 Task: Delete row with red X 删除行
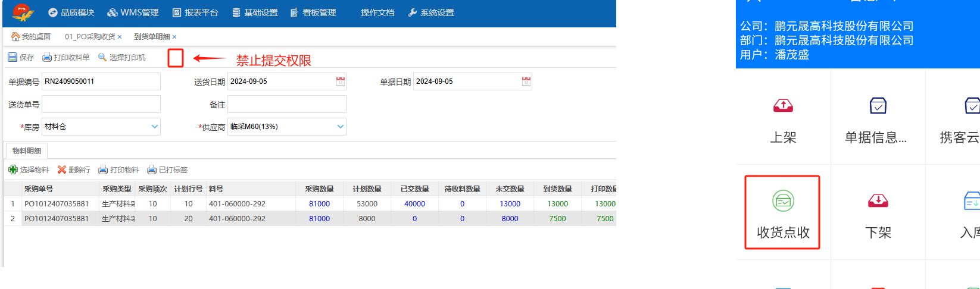(x=74, y=170)
